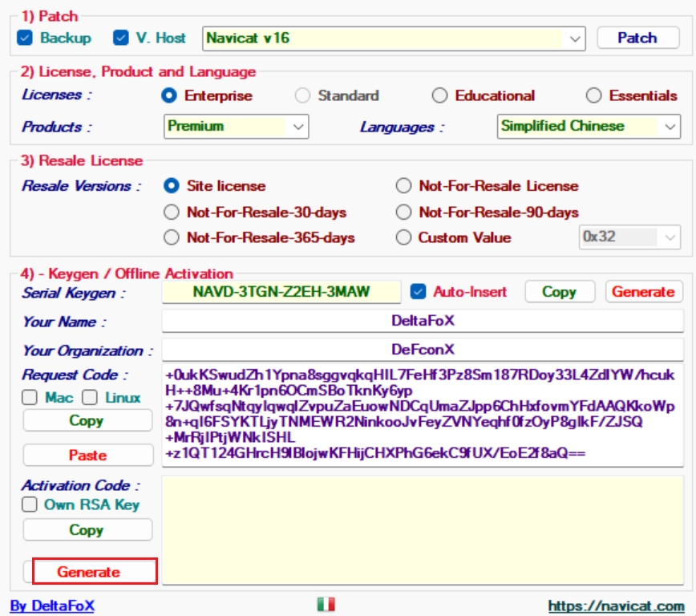Expand the 0x32 custom value dropdown
The width and height of the screenshot is (696, 616).
tap(670, 237)
